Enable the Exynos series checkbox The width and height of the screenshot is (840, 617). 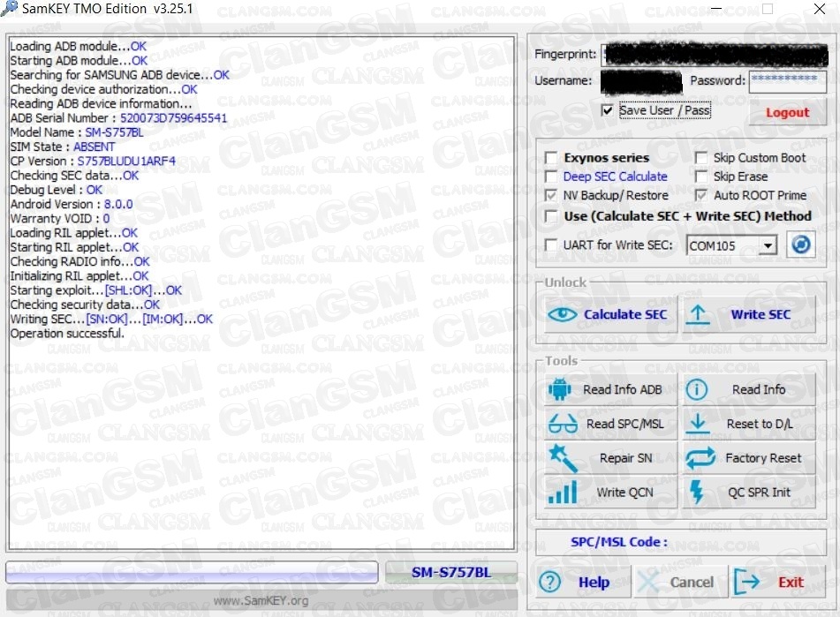pyautogui.click(x=550, y=158)
